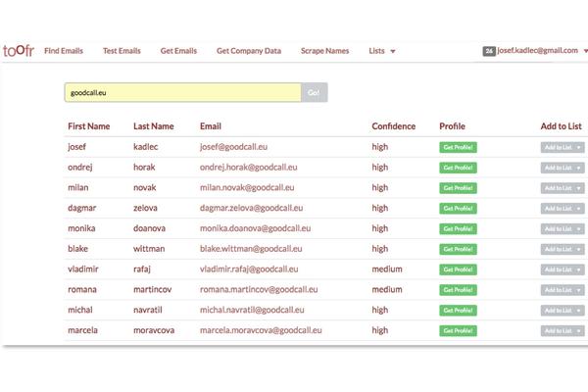Click the credits badge next to account email
Screen dimensions: 588x392
click(x=489, y=51)
